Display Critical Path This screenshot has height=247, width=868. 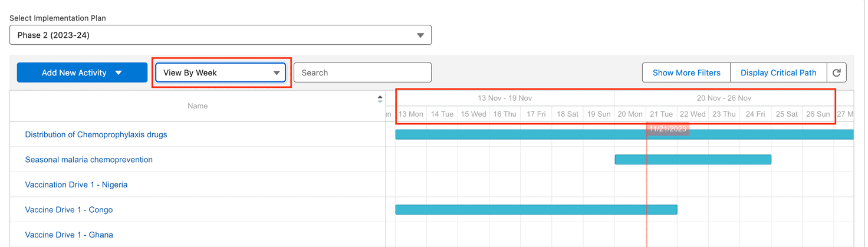click(x=778, y=73)
